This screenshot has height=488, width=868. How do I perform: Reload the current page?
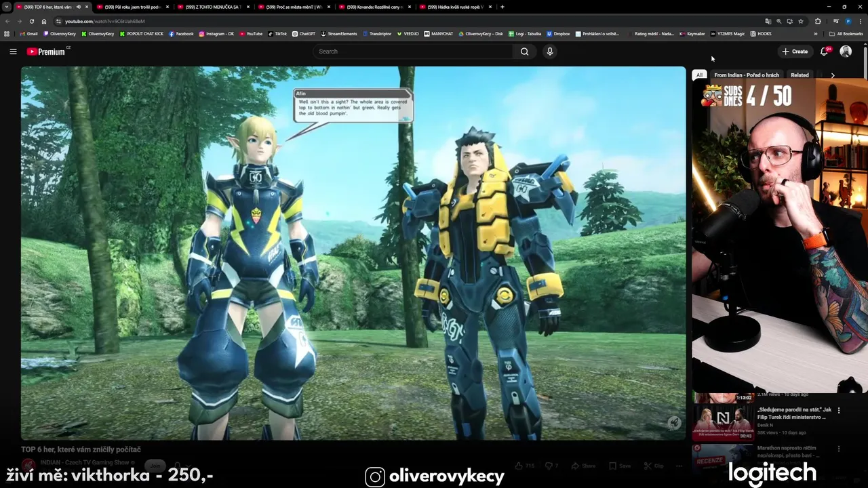point(31,21)
